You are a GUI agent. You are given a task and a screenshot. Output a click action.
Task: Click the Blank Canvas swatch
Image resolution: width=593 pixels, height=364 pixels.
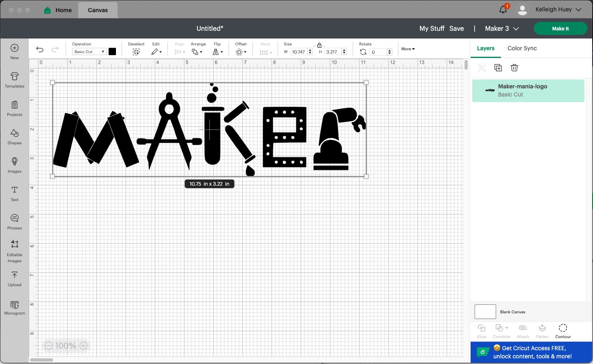click(x=485, y=312)
